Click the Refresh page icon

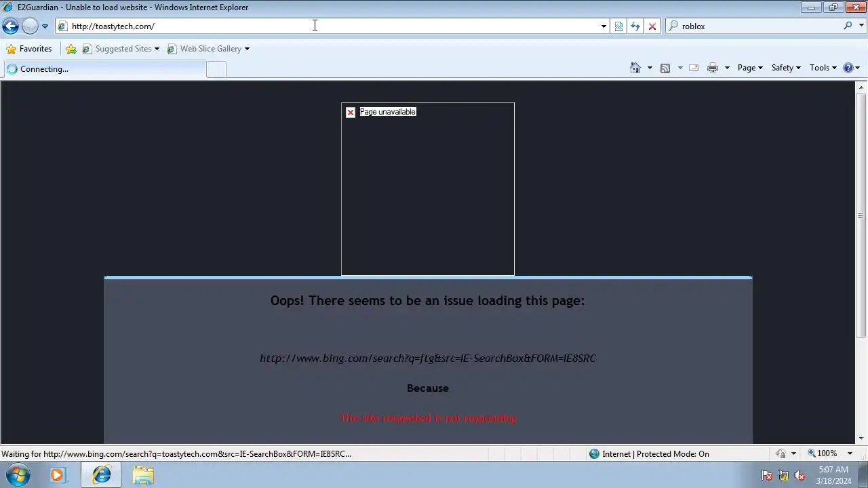[x=635, y=26]
